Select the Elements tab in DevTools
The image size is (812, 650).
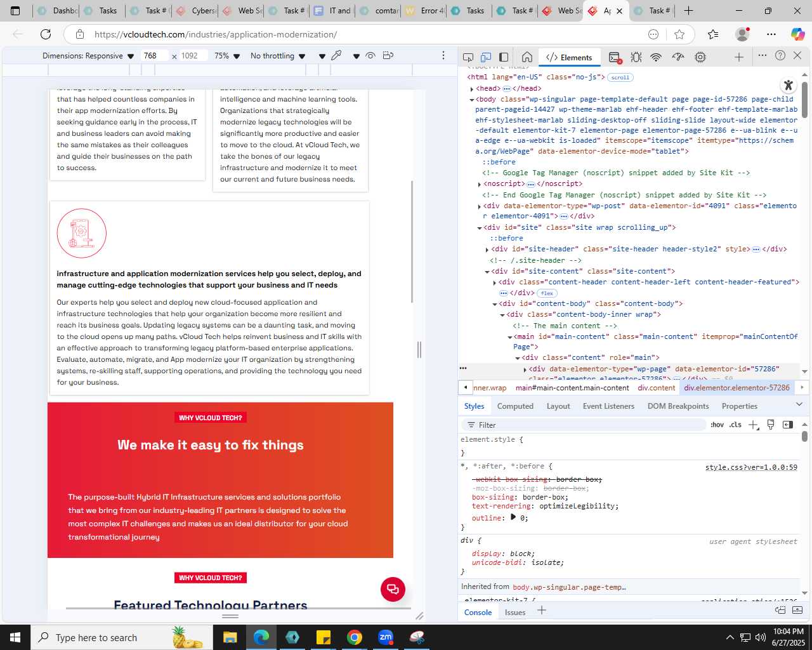[569, 57]
